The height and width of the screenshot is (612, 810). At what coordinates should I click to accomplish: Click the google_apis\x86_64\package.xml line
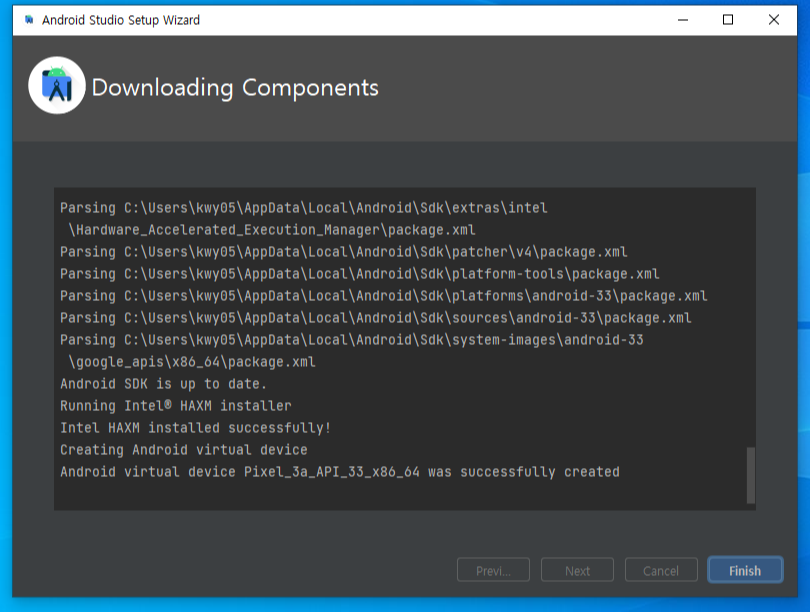tap(192, 362)
